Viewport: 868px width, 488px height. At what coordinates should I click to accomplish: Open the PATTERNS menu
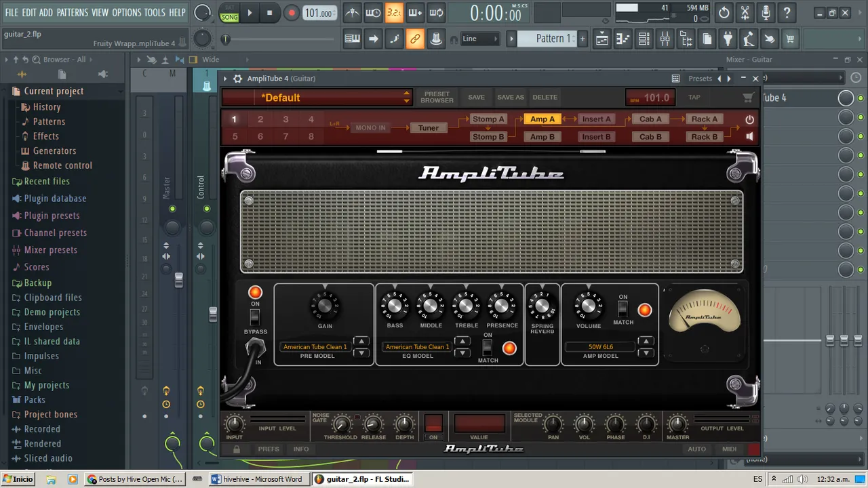[72, 13]
